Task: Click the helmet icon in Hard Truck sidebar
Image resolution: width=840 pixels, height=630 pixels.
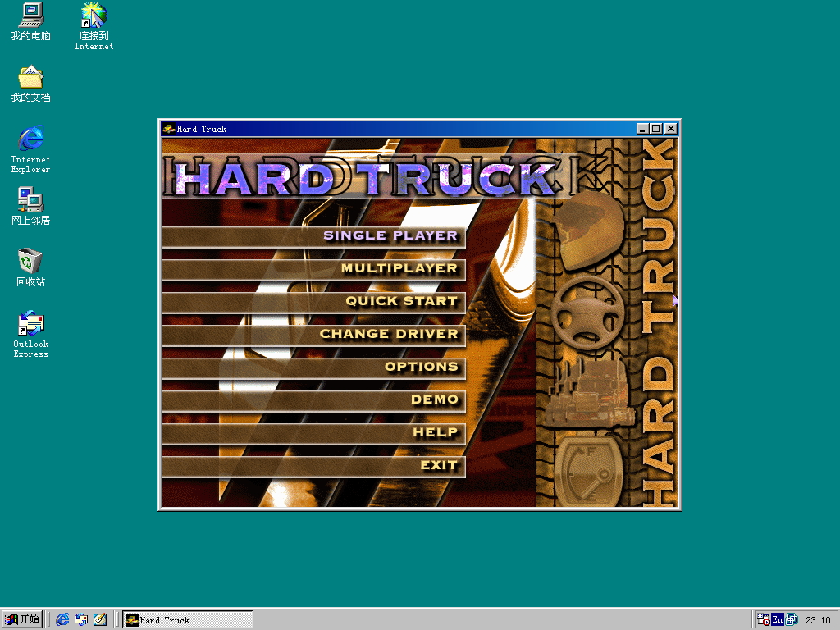Action: click(x=589, y=232)
